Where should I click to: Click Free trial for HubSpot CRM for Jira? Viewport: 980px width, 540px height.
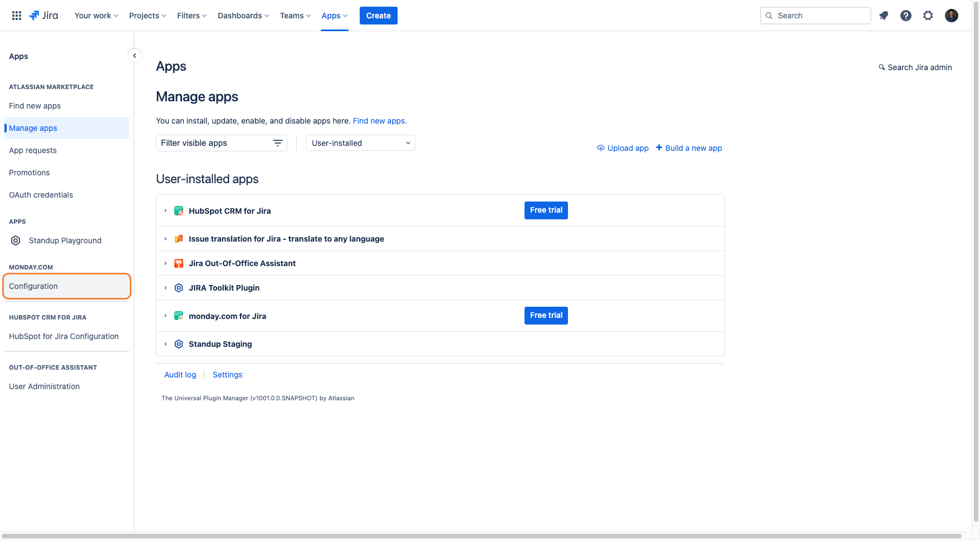click(x=546, y=210)
